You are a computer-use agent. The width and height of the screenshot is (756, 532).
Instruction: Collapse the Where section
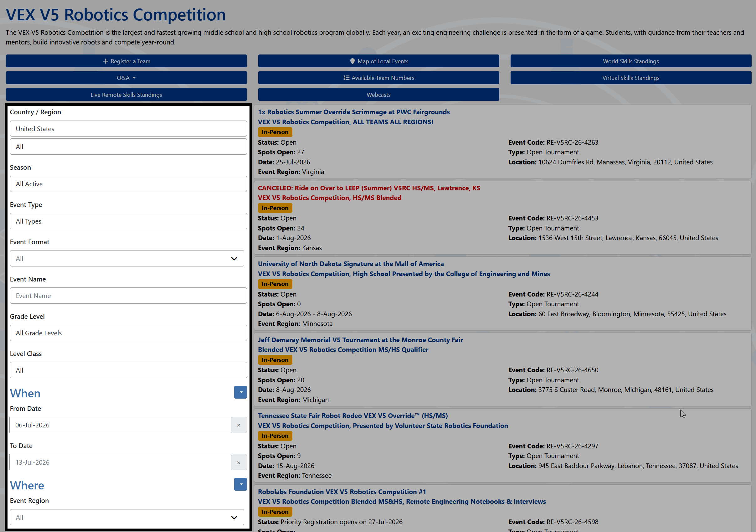click(240, 484)
